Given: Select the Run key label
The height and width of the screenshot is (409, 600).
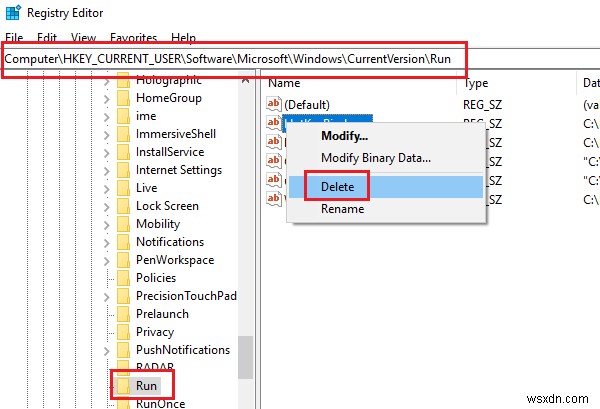Looking at the screenshot, I should [146, 386].
